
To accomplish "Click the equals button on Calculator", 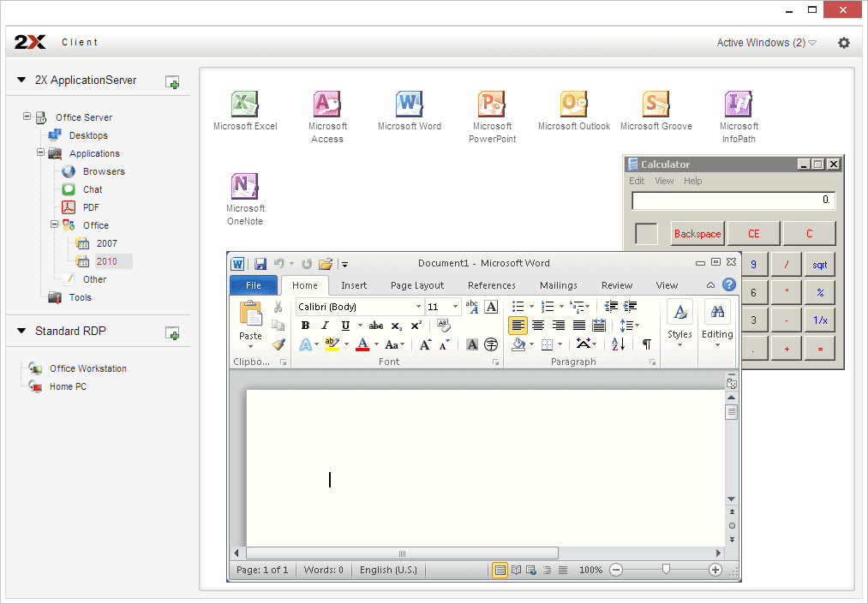I will [820, 349].
